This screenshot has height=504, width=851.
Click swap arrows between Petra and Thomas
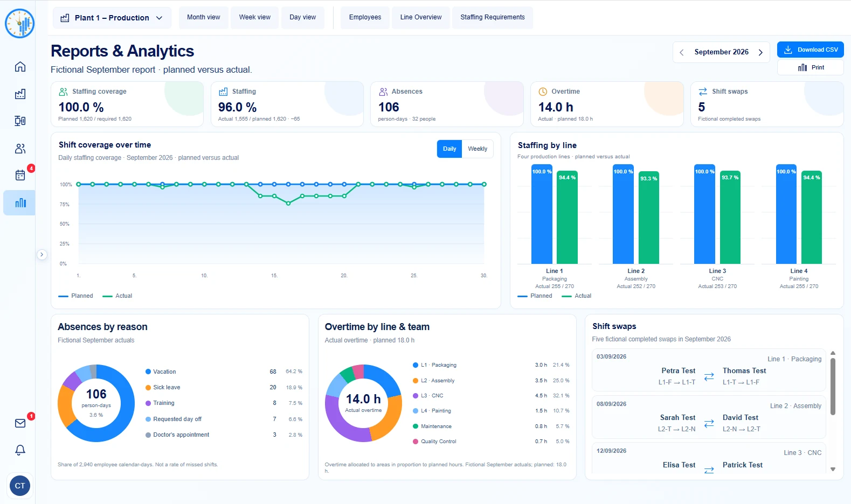[709, 376]
